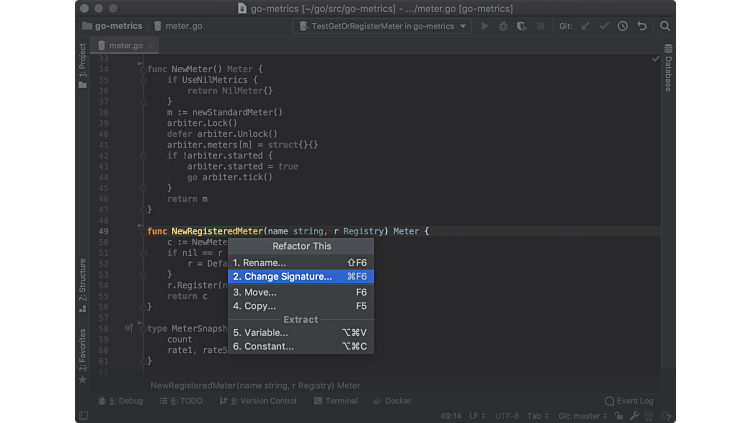
Task: Close the meter.go tab
Action: (x=150, y=46)
